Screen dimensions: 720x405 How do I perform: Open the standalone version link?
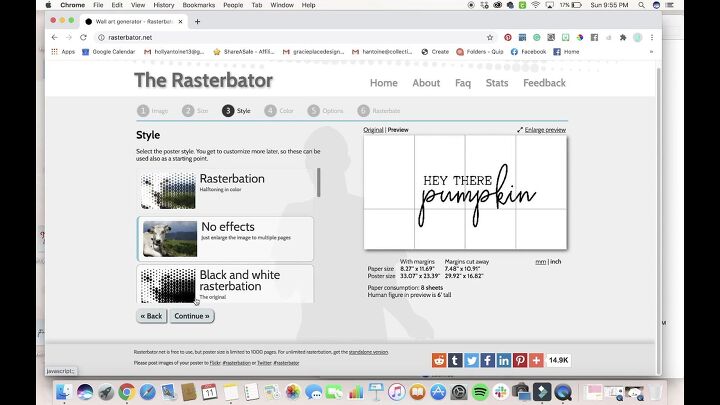click(x=369, y=352)
